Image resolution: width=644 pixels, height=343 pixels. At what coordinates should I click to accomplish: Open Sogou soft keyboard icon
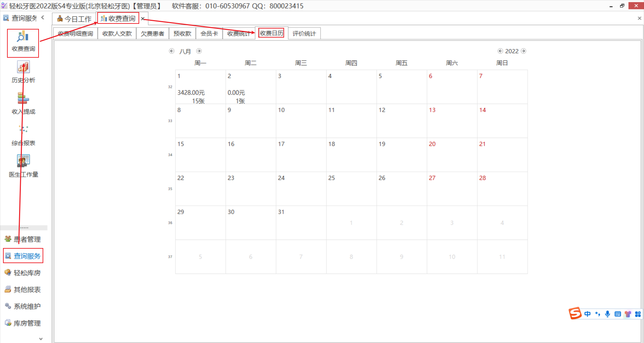(x=618, y=314)
